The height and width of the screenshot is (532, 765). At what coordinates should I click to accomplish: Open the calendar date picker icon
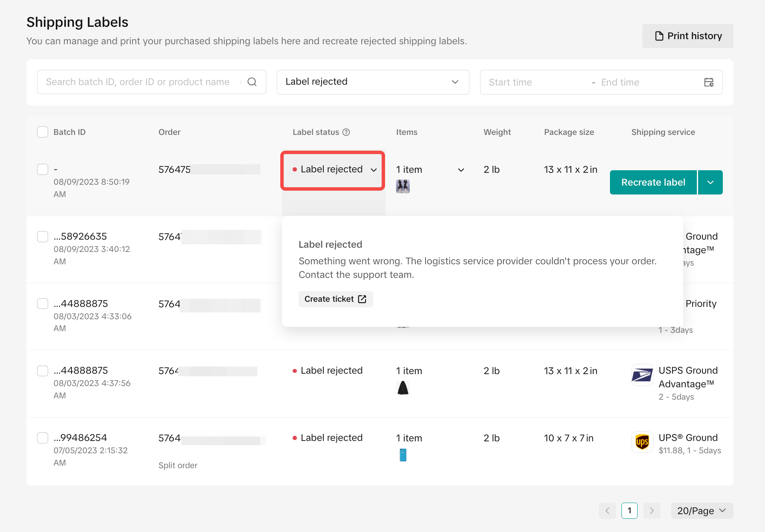(709, 82)
